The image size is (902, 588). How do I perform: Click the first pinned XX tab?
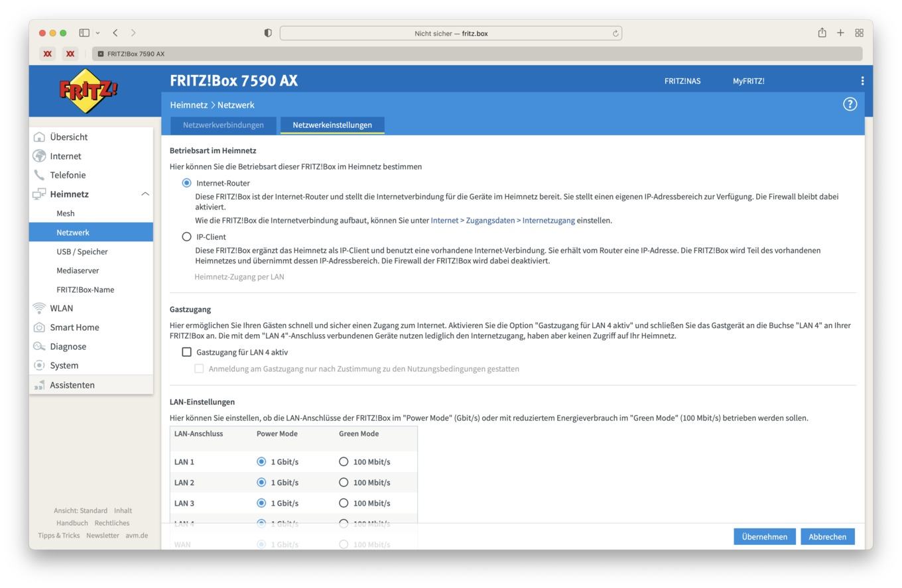pyautogui.click(x=47, y=54)
